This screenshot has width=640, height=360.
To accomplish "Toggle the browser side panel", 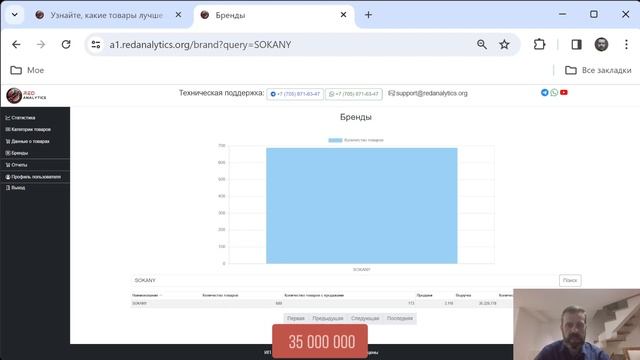I will [x=576, y=44].
